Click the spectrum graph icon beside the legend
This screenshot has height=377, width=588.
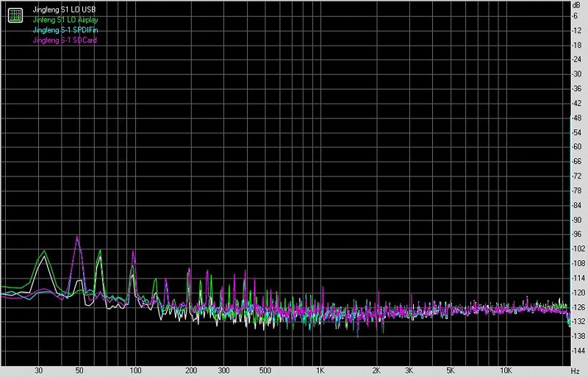point(15,15)
